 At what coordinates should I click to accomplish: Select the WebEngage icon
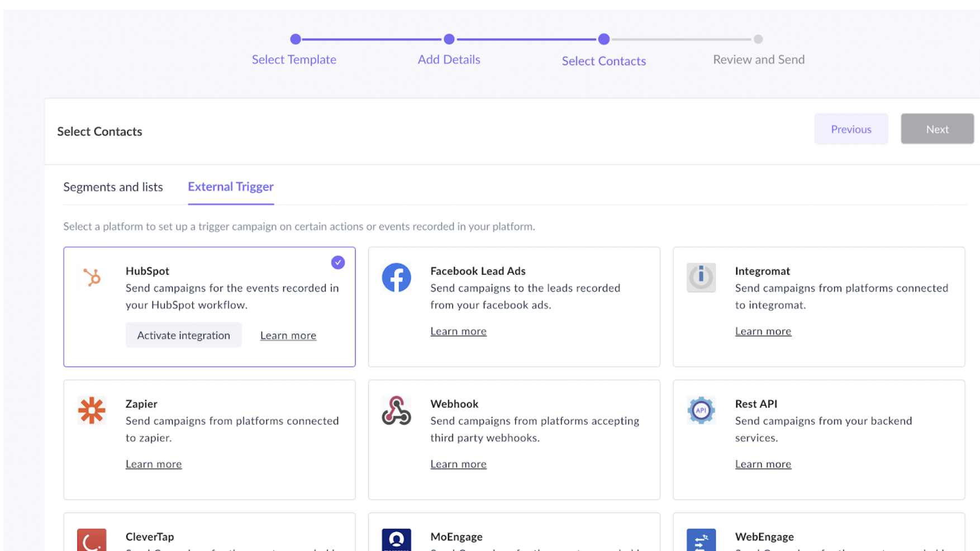pos(701,540)
